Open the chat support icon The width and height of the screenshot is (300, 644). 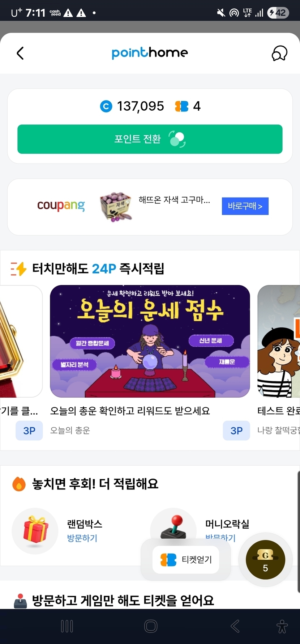[279, 53]
